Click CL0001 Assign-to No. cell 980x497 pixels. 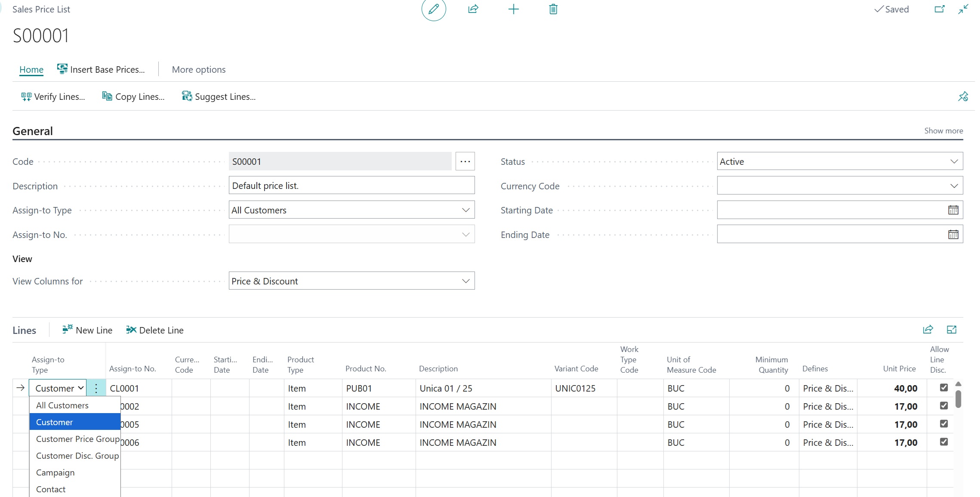pyautogui.click(x=139, y=388)
